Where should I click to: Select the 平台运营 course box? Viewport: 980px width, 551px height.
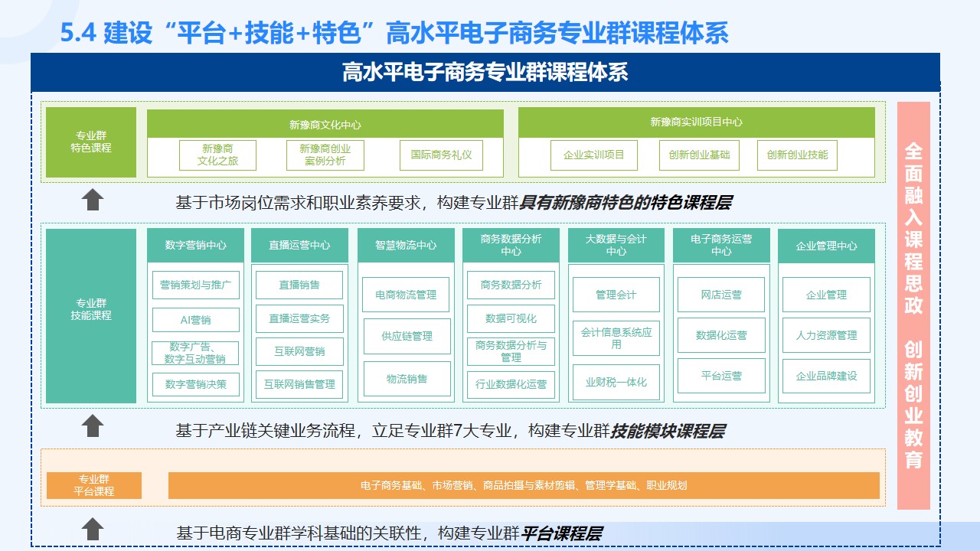[x=721, y=376]
